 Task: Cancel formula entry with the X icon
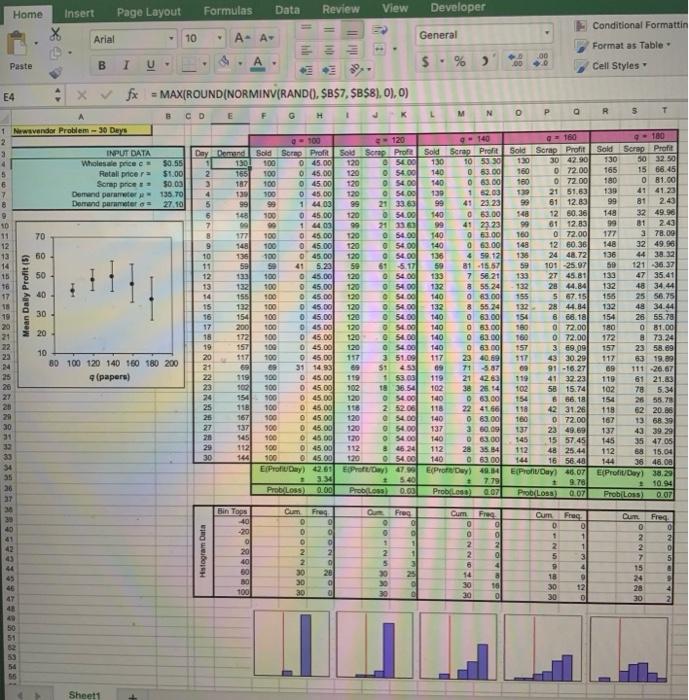tap(82, 95)
